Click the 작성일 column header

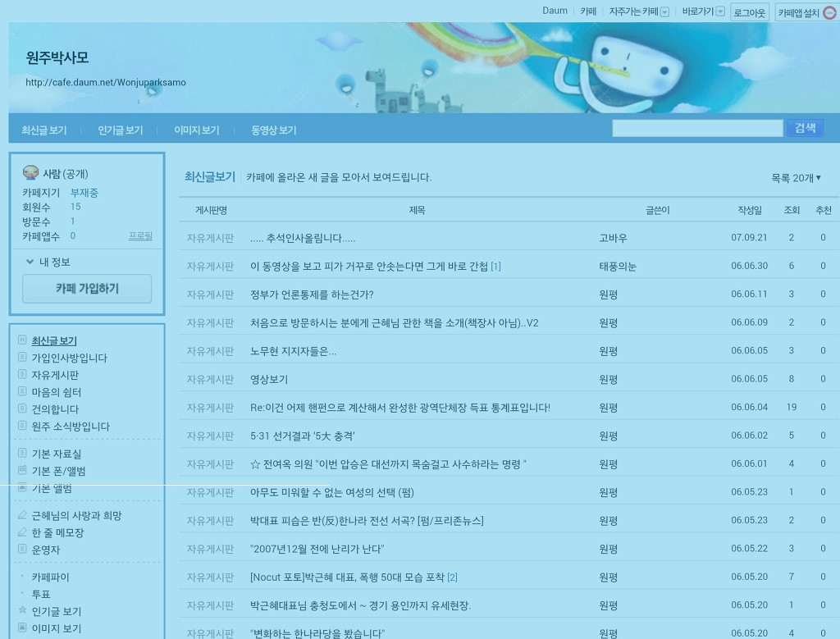[750, 211]
